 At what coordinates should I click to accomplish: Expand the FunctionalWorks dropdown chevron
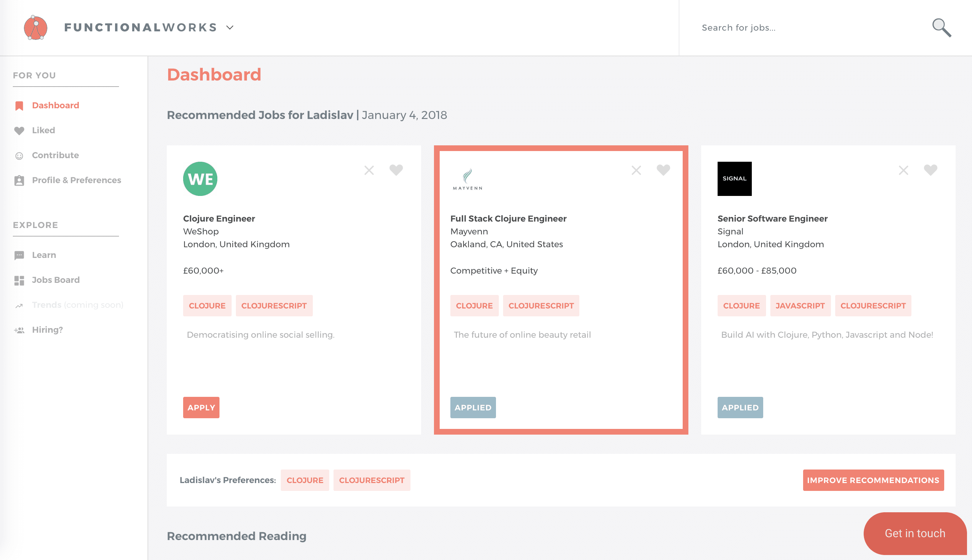pos(229,28)
